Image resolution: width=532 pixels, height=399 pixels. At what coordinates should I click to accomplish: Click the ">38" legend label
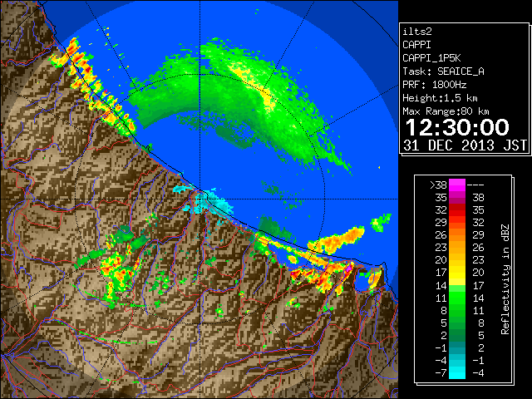point(438,185)
